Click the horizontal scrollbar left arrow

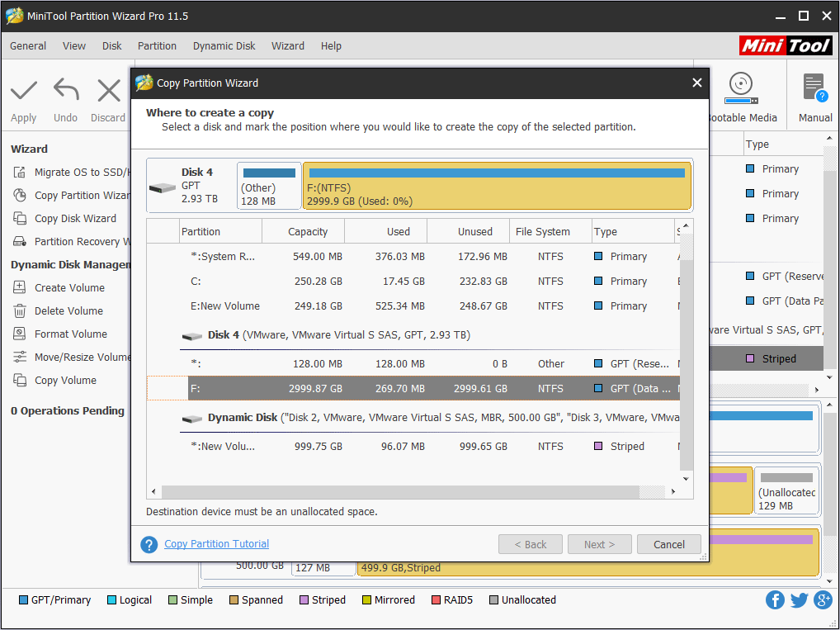(x=153, y=491)
